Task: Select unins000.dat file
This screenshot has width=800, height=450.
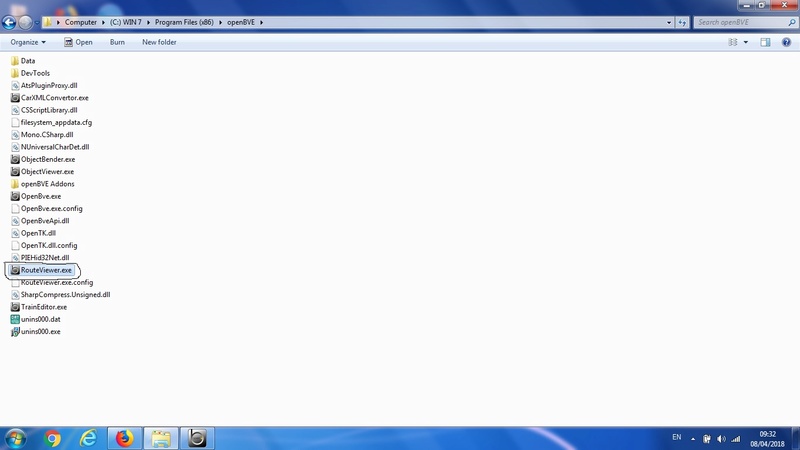Action: tap(36, 319)
